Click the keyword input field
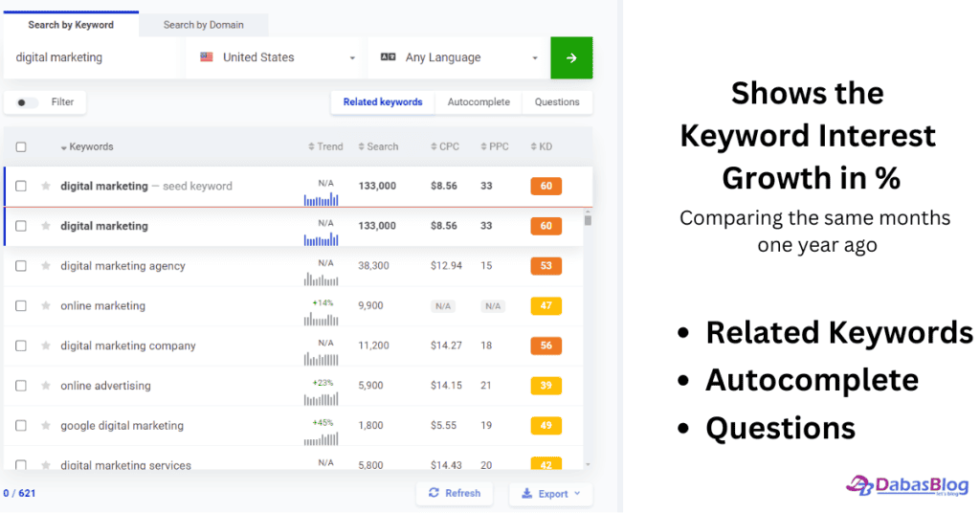Image resolution: width=980 pixels, height=513 pixels. (91, 57)
